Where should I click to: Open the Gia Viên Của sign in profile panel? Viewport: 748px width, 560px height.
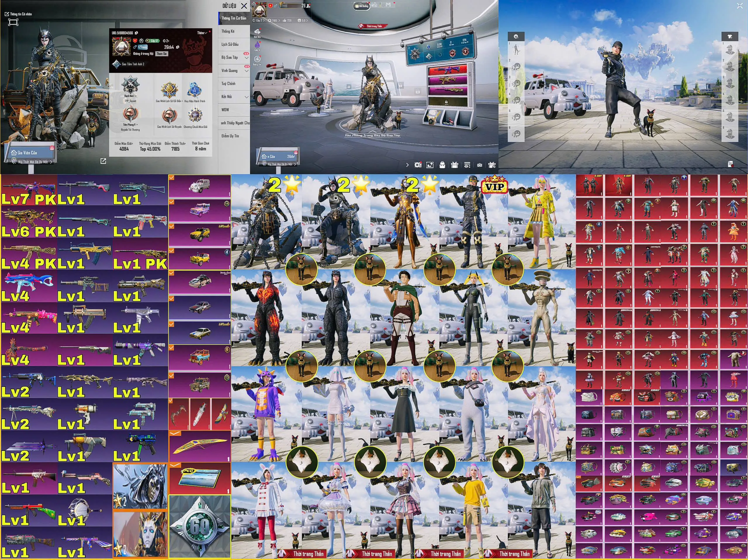30,153
